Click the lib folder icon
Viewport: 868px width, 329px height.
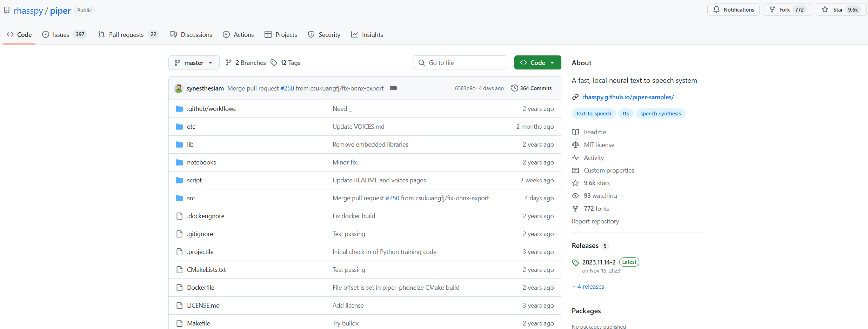[x=179, y=145]
